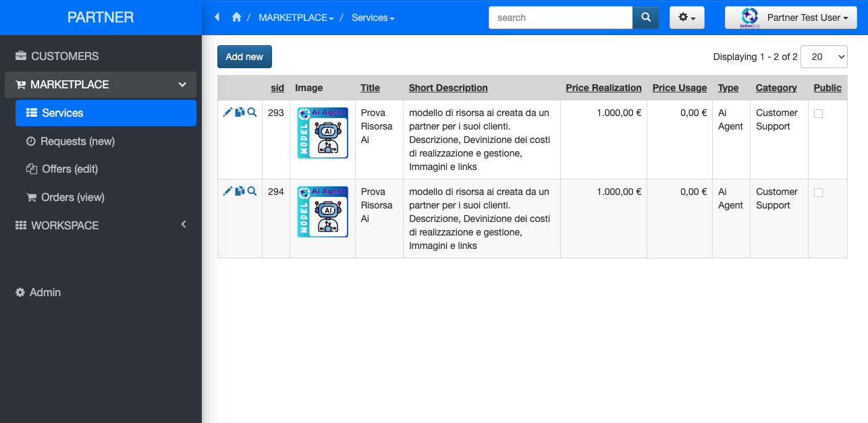Click the 0,00 € usage price in row 293
Screen dimensions: 868x423
694,113
